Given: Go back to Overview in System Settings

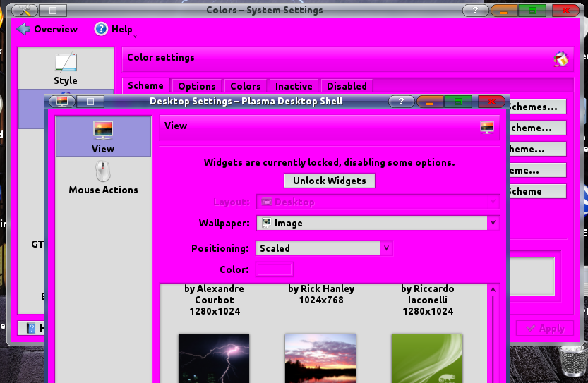Looking at the screenshot, I should pyautogui.click(x=47, y=29).
